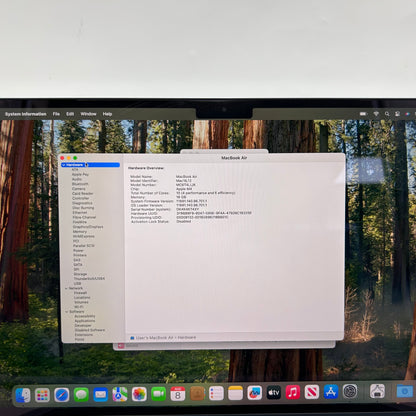Launch Safari from the Dock
The height and width of the screenshot is (416, 416).
click(62, 395)
